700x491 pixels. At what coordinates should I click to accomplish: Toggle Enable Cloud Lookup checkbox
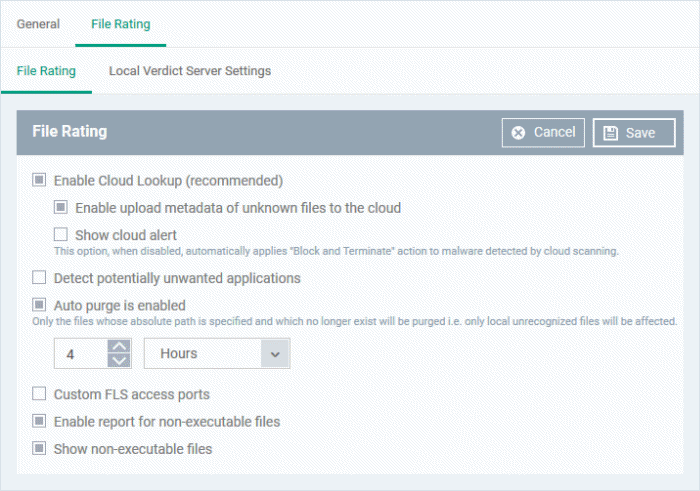pyautogui.click(x=39, y=180)
